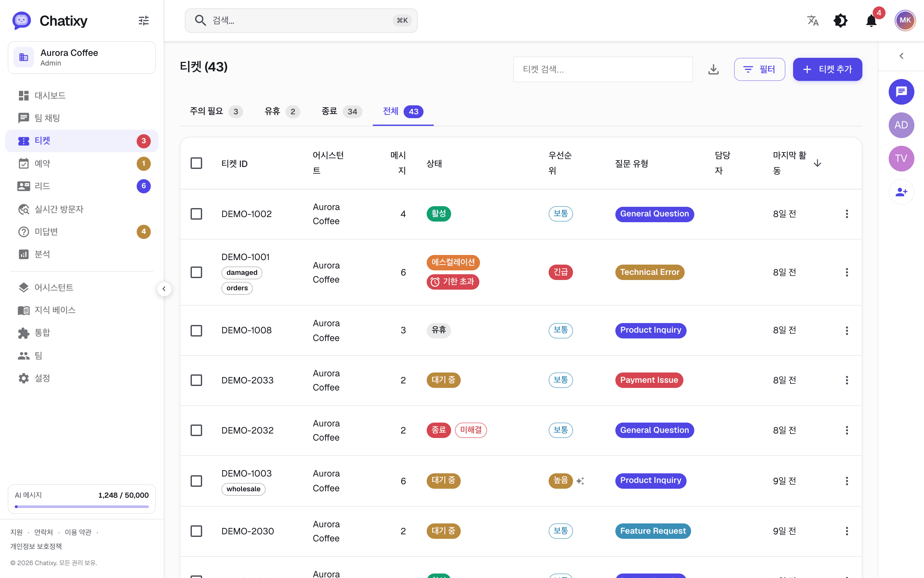Open row actions for DEMO-1008
This screenshot has width=924, height=578.
click(846, 330)
